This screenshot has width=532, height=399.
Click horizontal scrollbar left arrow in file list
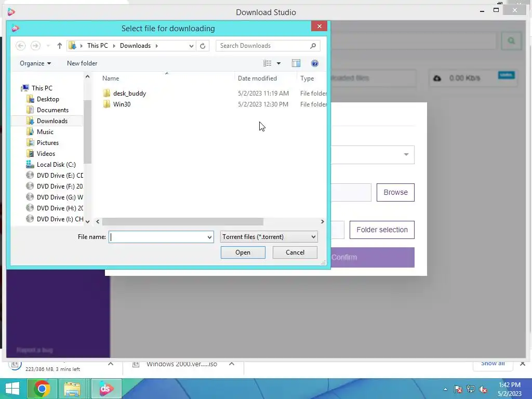click(98, 221)
